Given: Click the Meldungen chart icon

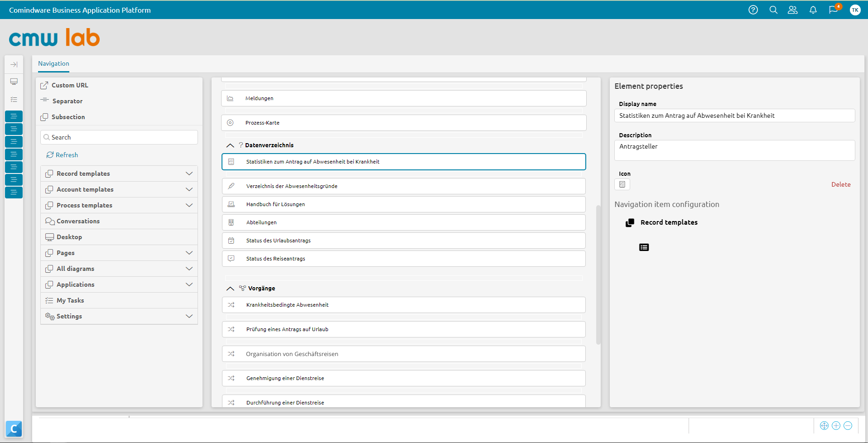Looking at the screenshot, I should 230,98.
